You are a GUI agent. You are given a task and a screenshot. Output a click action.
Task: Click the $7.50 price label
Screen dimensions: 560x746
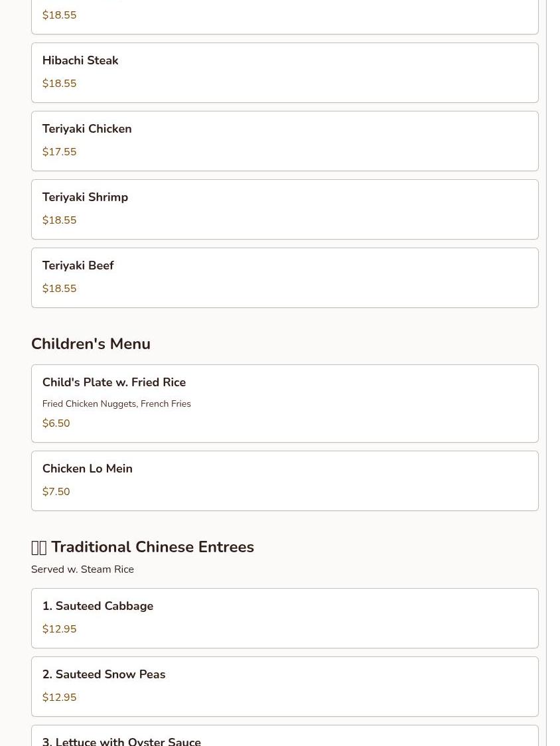56,492
